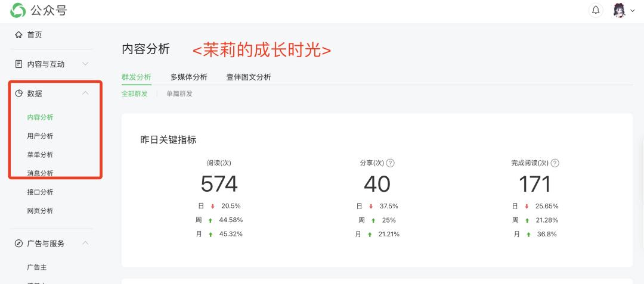This screenshot has width=644, height=284.
Task: Open the user avatar menu
Action: (620, 10)
